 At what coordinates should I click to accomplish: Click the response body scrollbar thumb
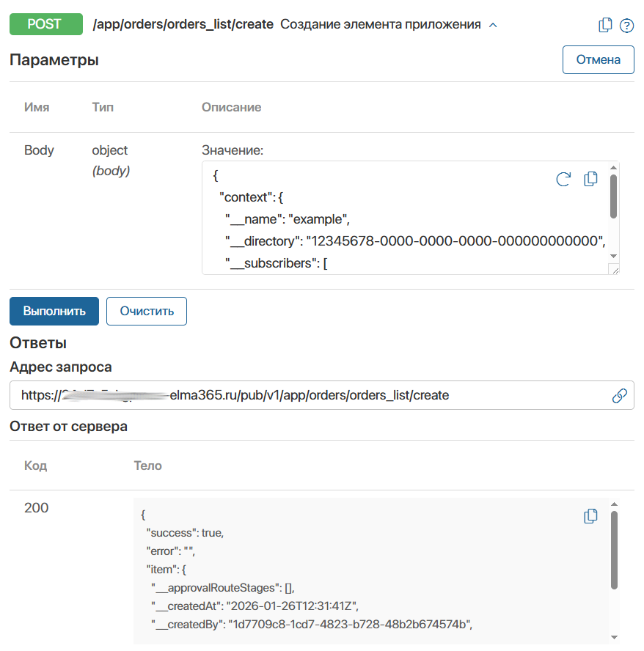coord(614,550)
